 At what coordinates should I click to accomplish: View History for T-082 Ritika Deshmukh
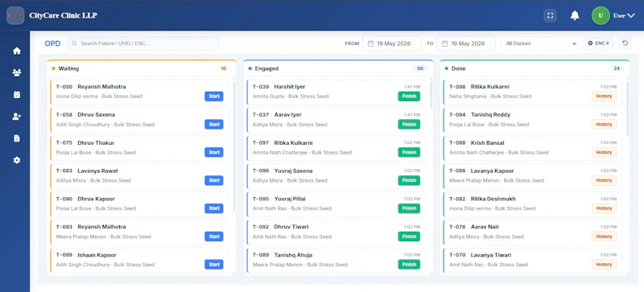605,208
